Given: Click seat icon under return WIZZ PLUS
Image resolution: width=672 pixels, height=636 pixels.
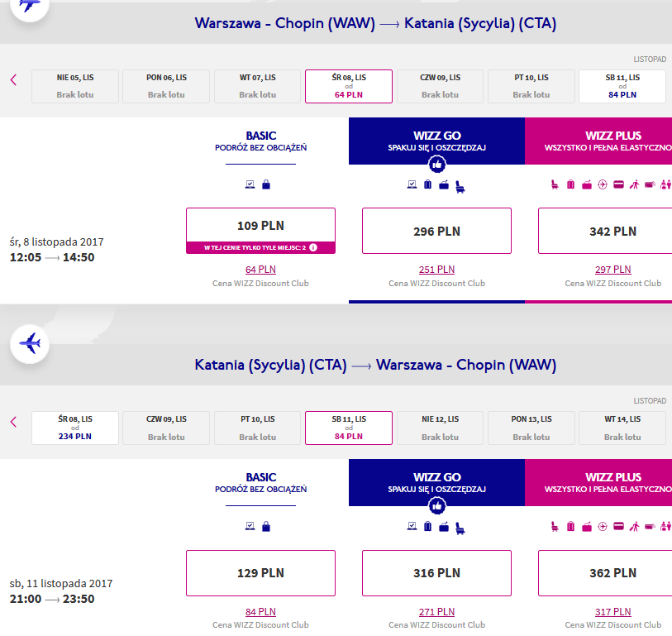Looking at the screenshot, I should pos(555,526).
